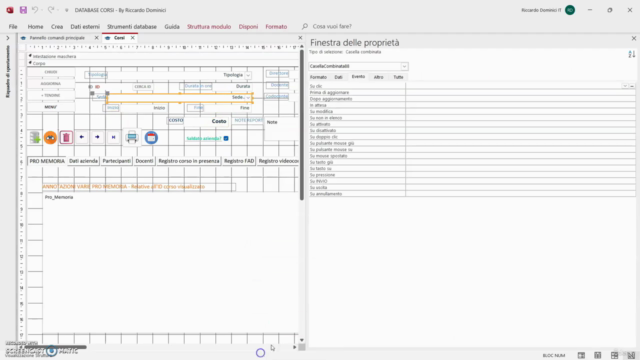This screenshot has width=640, height=360.
Task: Click the + TENDINE form button
Action: pos(51,95)
